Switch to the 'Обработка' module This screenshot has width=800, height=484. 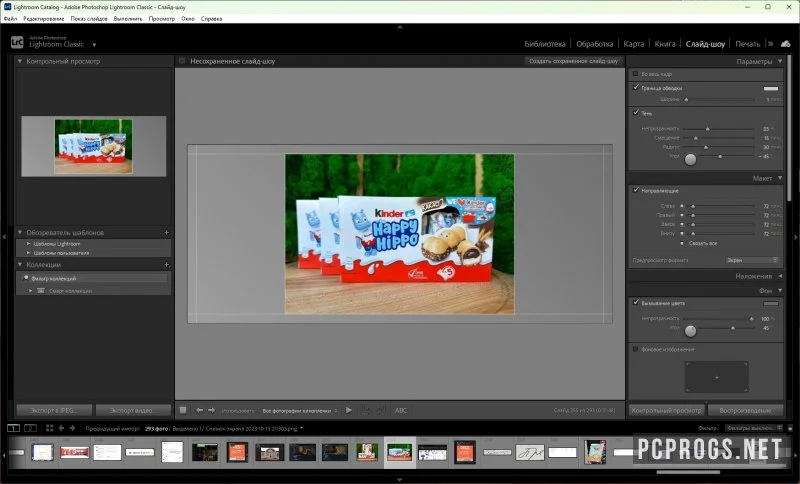(x=594, y=44)
